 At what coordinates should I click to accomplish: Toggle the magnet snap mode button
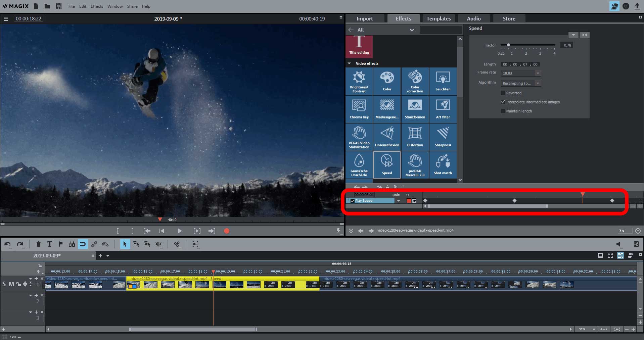pyautogui.click(x=83, y=244)
